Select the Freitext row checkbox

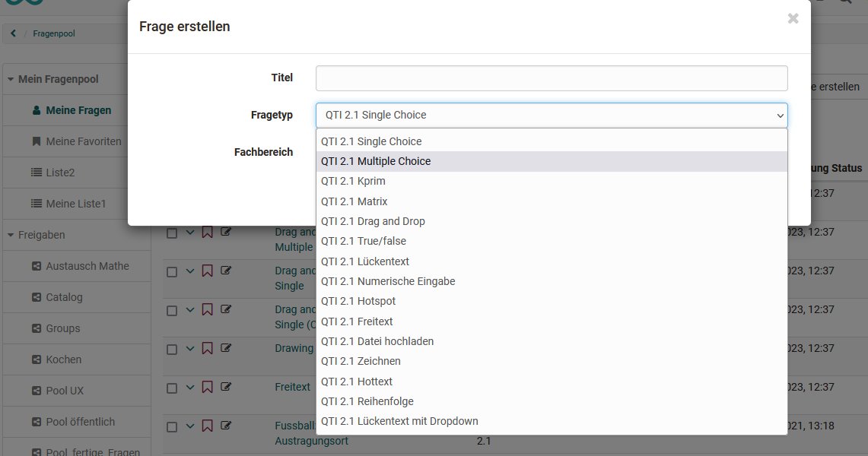pos(172,388)
